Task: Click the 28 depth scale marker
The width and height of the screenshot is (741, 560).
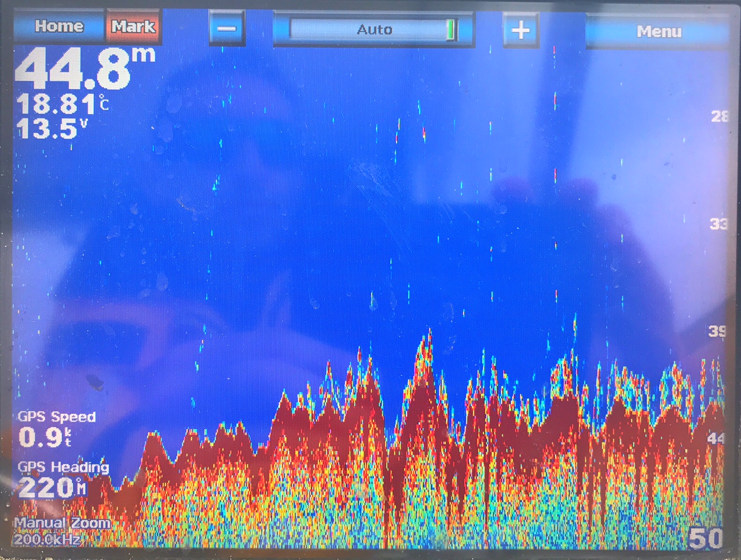Action: click(x=718, y=116)
